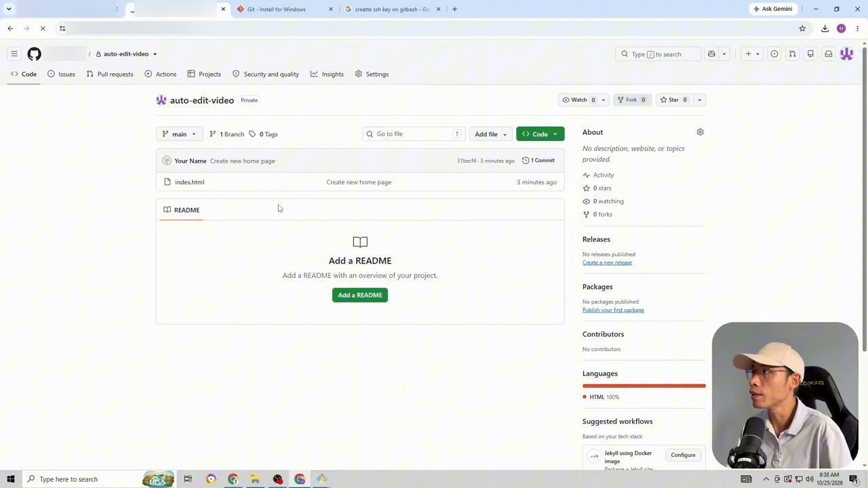View the 0 Tags link
The height and width of the screenshot is (488, 868).
click(x=263, y=134)
